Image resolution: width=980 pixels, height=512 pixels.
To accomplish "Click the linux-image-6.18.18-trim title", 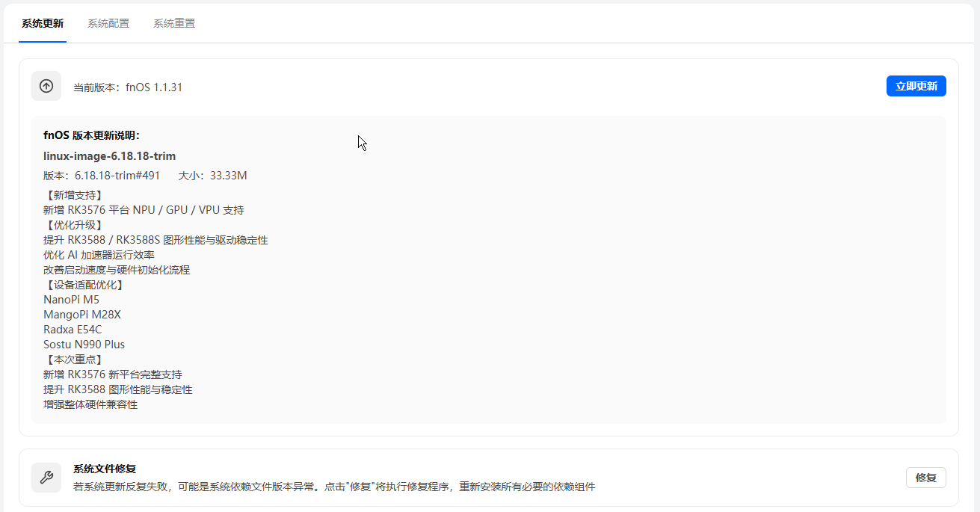I will (x=110, y=156).
